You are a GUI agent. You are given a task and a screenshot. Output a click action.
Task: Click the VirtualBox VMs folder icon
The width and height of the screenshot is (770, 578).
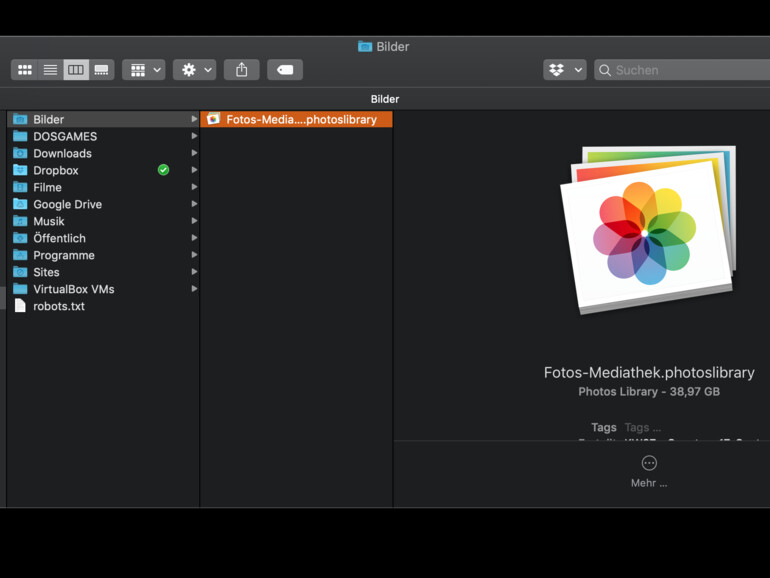click(x=20, y=289)
